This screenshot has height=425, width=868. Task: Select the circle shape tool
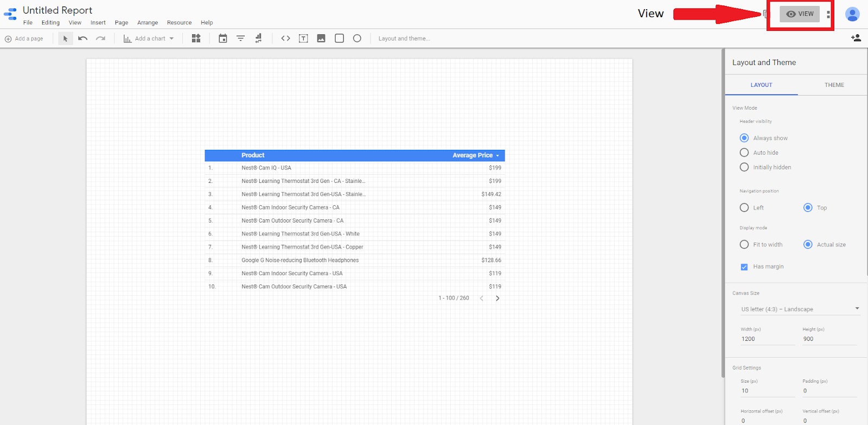(x=357, y=39)
